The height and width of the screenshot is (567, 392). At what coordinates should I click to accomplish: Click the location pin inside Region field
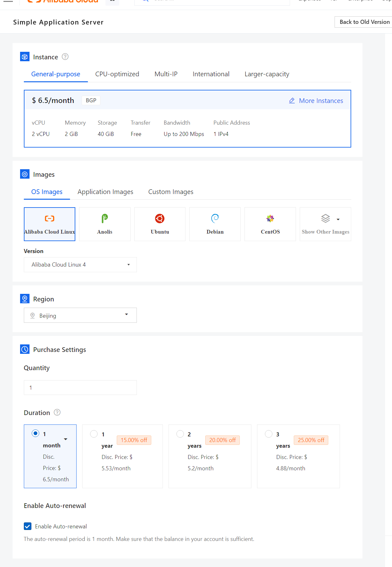coord(32,316)
